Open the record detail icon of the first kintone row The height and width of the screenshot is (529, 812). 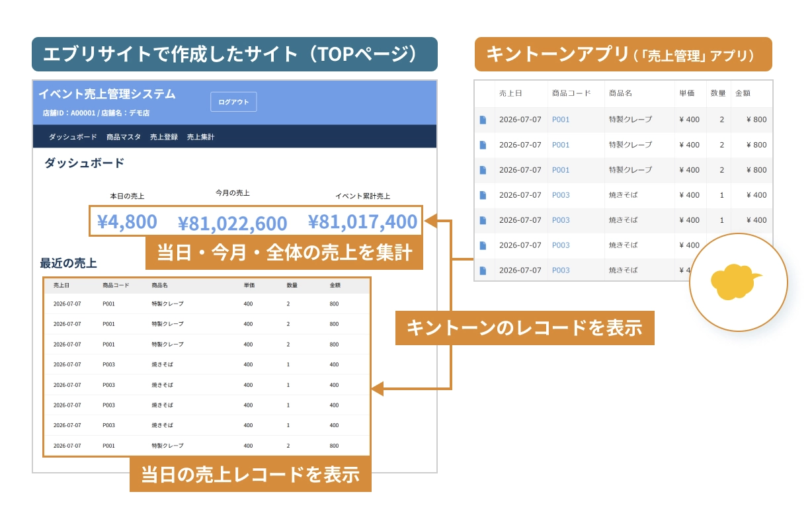click(x=483, y=120)
